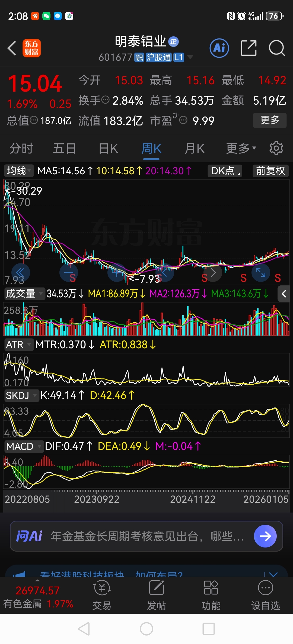Switch to the 五日 tab

click(x=64, y=149)
